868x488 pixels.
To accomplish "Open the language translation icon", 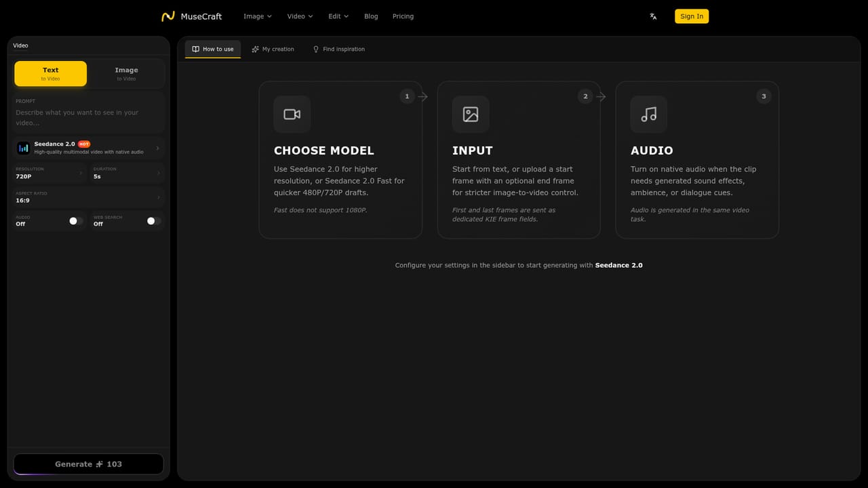I will point(653,16).
